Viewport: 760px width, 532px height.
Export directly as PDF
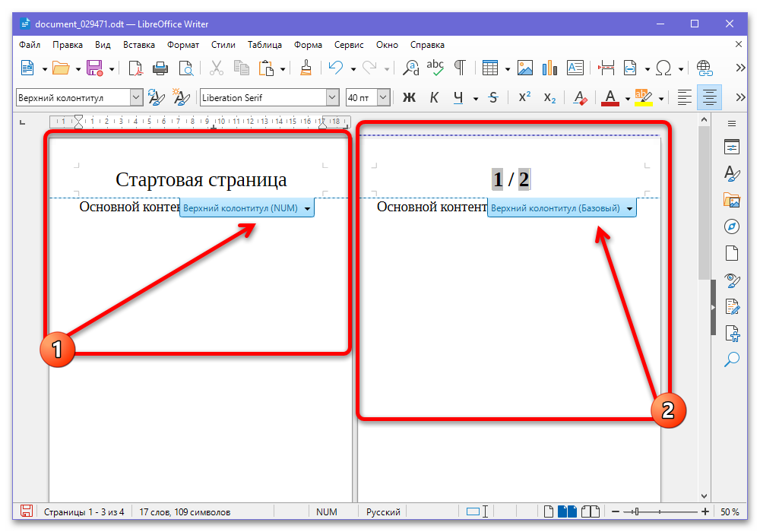click(x=136, y=68)
